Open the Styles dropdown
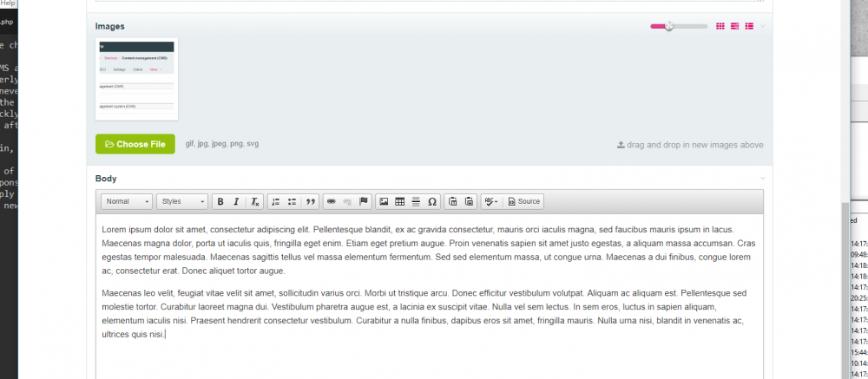 coord(183,201)
